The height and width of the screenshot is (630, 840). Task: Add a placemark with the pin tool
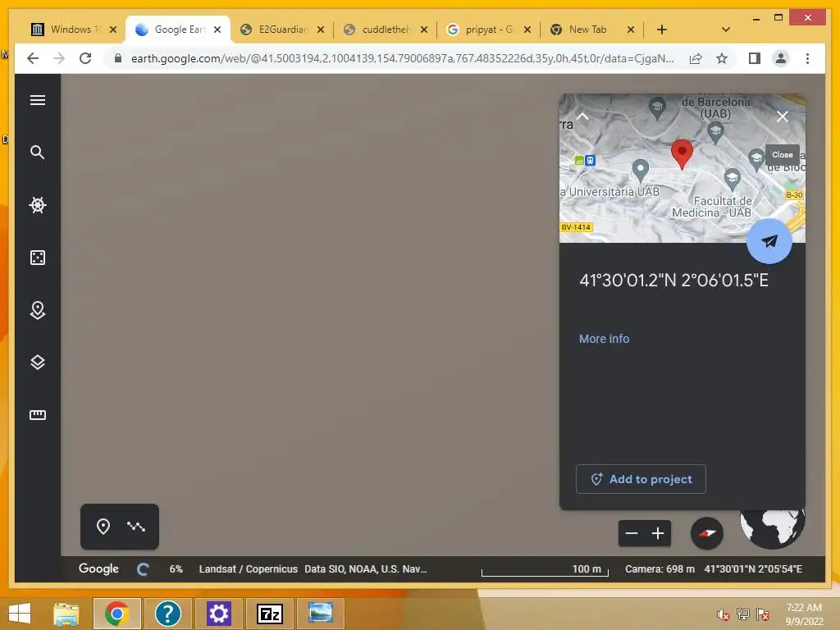(x=103, y=527)
